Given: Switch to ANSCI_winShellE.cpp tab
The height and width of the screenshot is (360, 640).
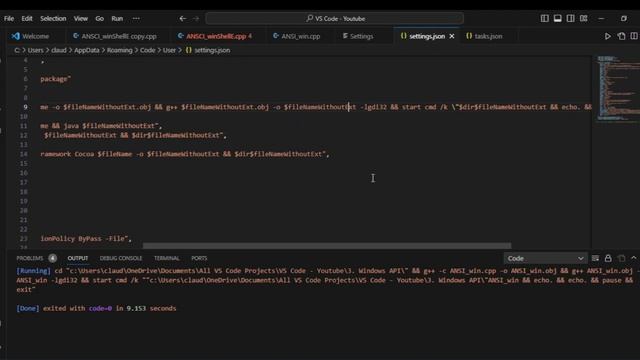Looking at the screenshot, I should (x=215, y=36).
